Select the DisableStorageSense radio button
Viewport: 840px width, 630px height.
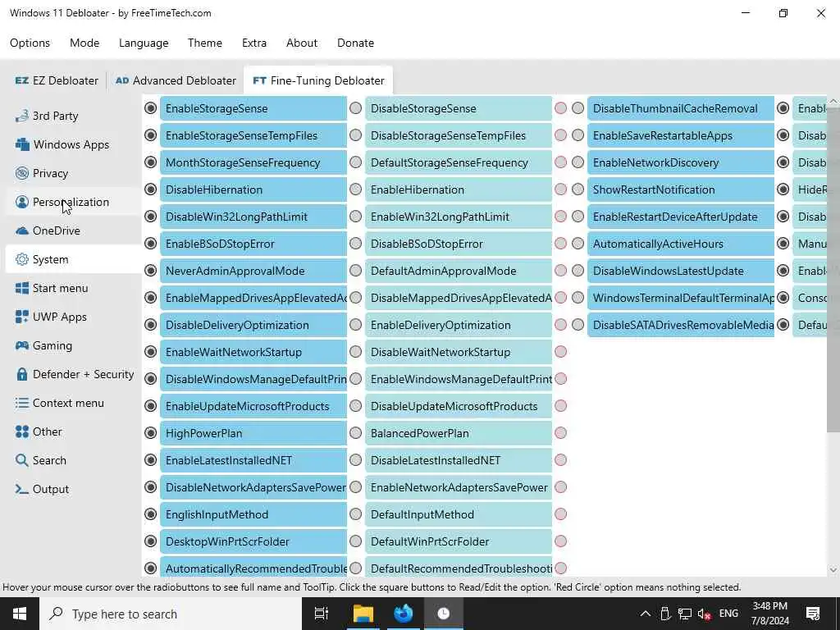[356, 108]
